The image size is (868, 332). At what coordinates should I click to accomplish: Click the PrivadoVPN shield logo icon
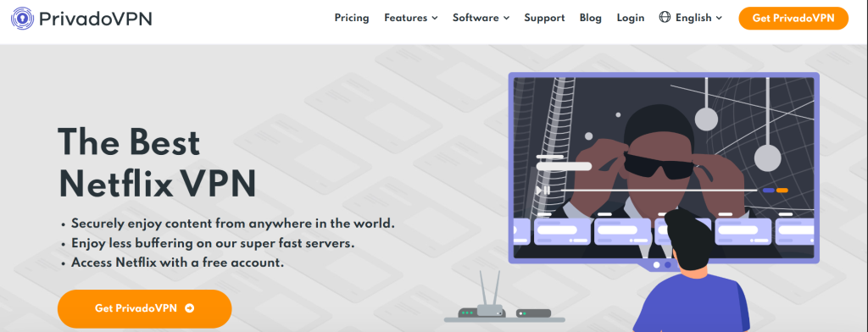22,19
